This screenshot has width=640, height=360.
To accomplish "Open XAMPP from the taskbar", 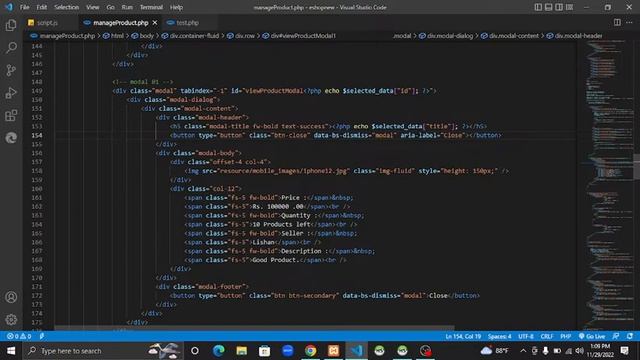I will tap(333, 351).
